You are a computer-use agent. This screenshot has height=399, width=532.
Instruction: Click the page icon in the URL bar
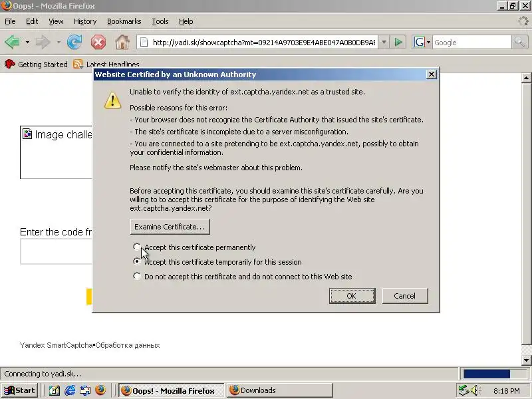point(144,43)
